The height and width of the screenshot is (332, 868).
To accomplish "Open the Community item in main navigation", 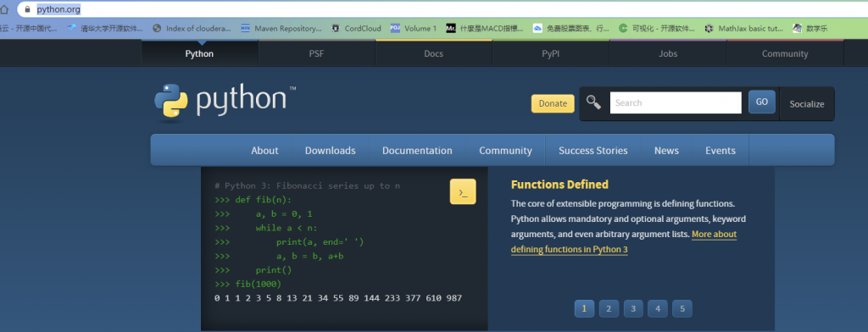I will point(505,151).
